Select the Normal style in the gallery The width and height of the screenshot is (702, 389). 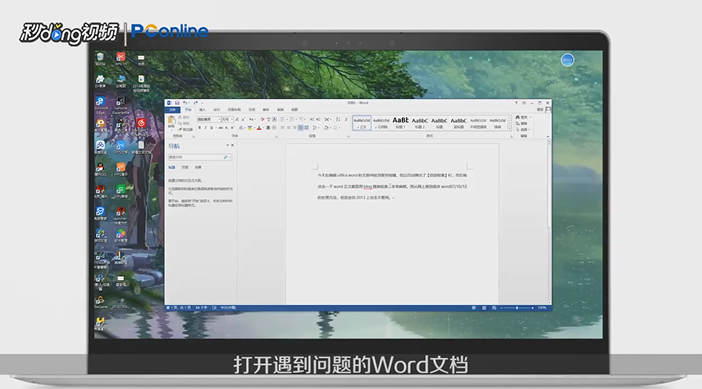click(x=362, y=123)
